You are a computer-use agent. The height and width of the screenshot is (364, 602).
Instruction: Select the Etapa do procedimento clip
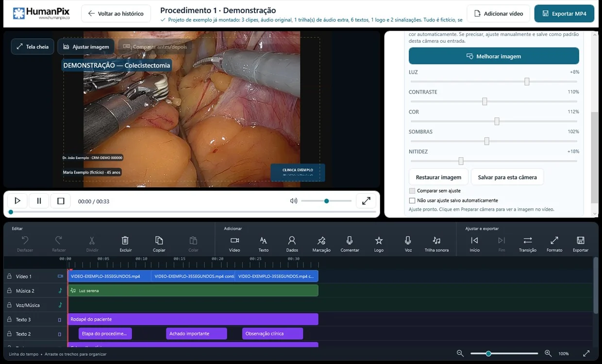[x=105, y=333]
